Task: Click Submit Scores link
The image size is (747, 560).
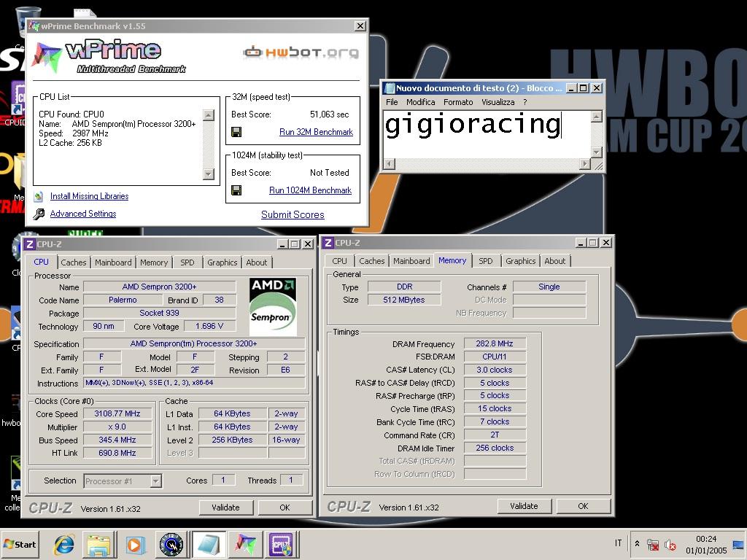Action: click(293, 215)
